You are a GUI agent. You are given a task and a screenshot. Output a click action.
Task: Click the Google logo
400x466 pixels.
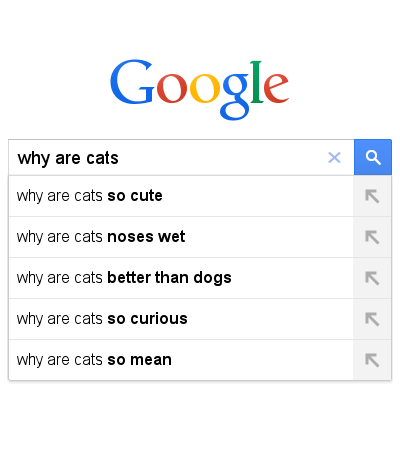tap(199, 89)
